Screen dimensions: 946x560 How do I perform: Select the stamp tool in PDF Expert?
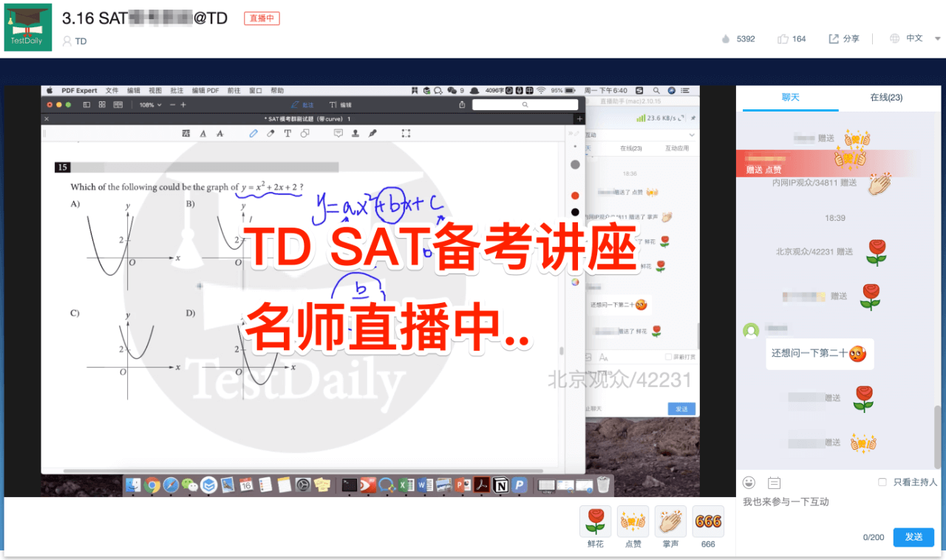[x=355, y=134]
